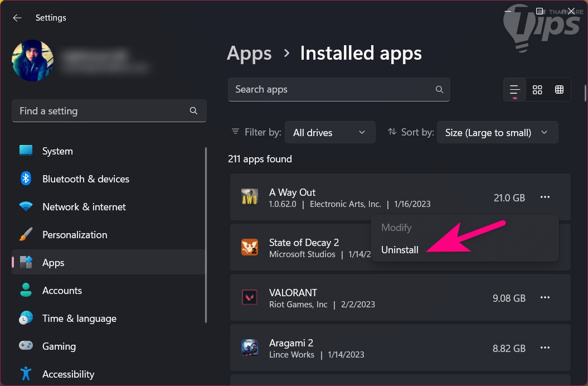Open Personalization settings

[74, 235]
